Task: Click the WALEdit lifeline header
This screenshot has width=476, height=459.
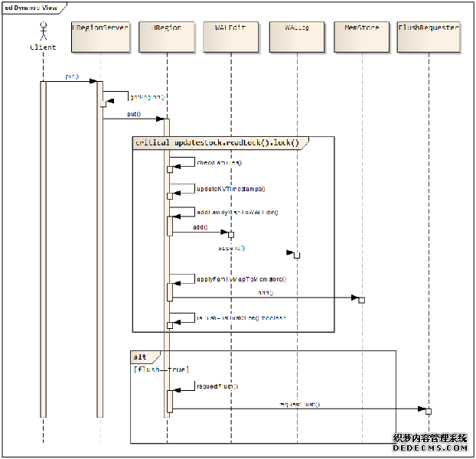Action: pos(230,37)
